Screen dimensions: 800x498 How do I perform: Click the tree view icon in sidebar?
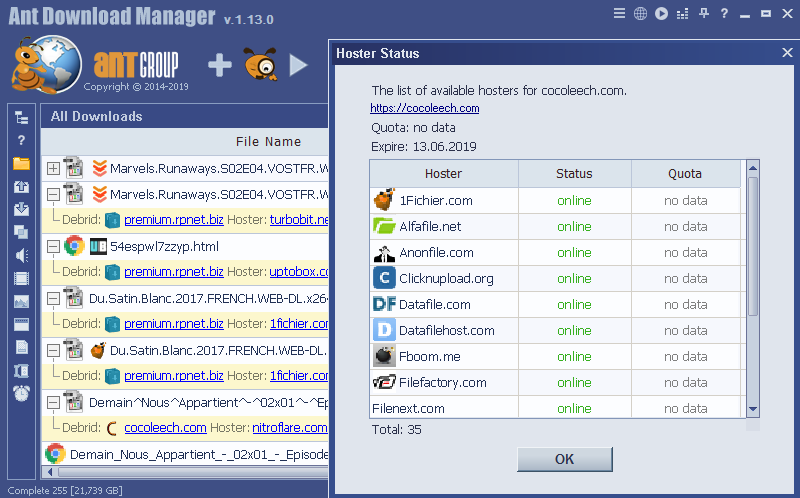tap(21, 118)
